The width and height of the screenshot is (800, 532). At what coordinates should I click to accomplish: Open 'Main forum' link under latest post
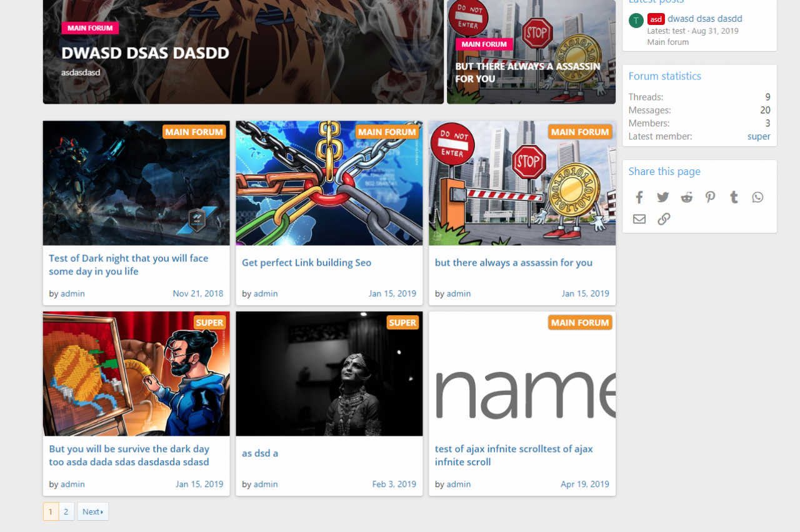[x=668, y=43]
